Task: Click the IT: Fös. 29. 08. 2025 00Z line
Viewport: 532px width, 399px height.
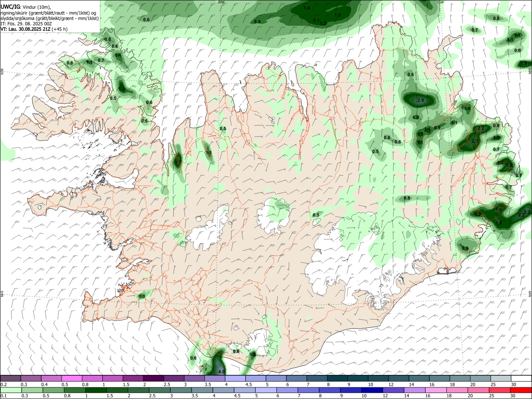Action: pos(26,24)
